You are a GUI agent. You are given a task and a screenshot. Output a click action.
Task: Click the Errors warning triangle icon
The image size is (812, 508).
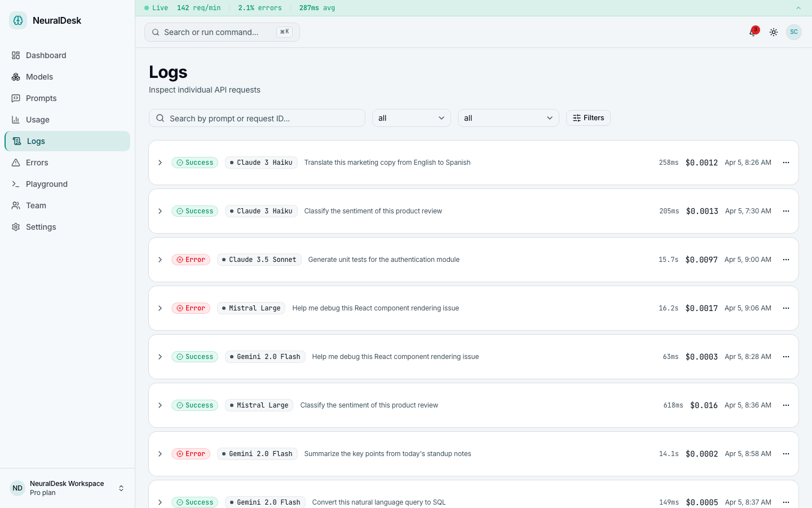click(x=16, y=163)
